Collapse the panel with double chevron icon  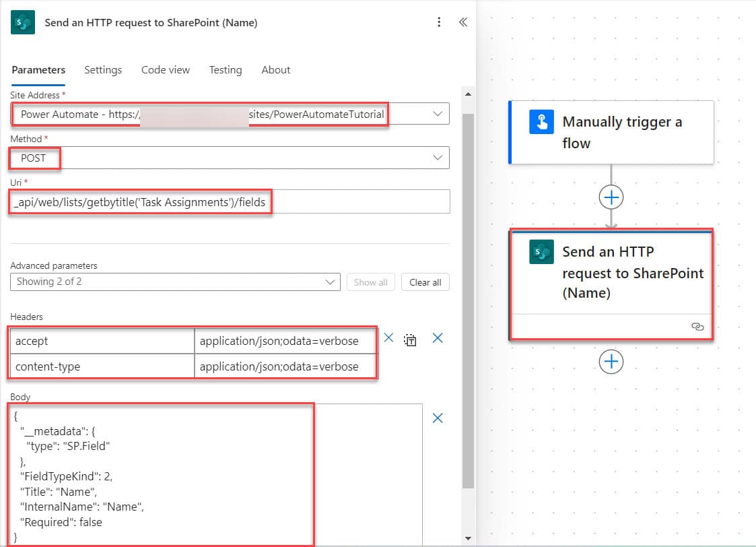coord(463,22)
